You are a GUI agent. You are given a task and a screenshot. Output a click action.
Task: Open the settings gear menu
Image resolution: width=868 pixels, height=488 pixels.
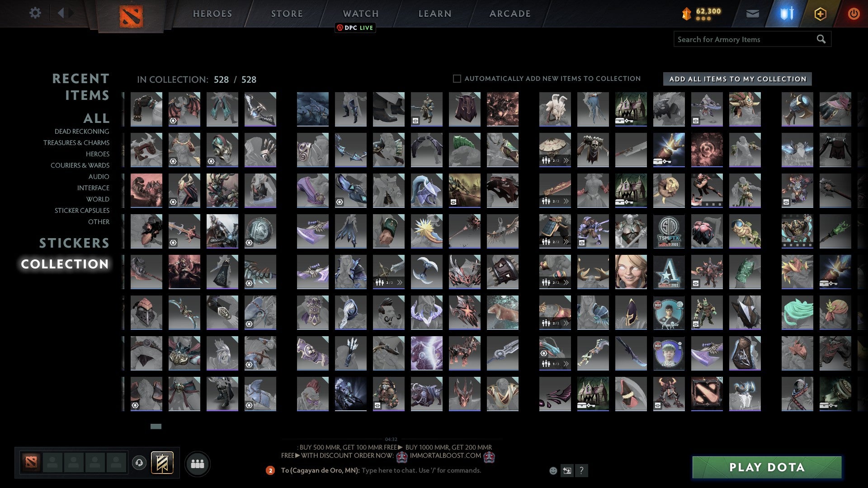tap(35, 13)
